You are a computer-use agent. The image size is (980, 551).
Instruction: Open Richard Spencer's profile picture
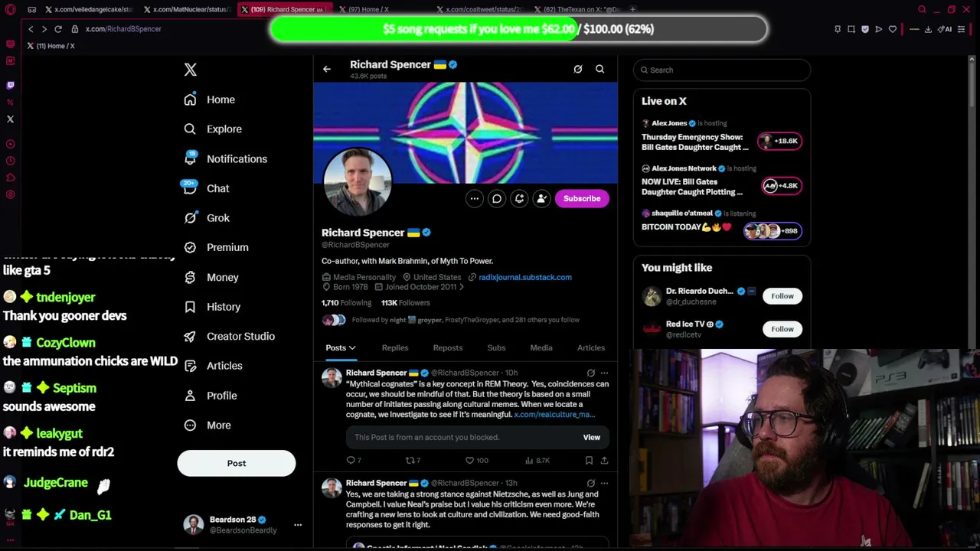pos(358,181)
